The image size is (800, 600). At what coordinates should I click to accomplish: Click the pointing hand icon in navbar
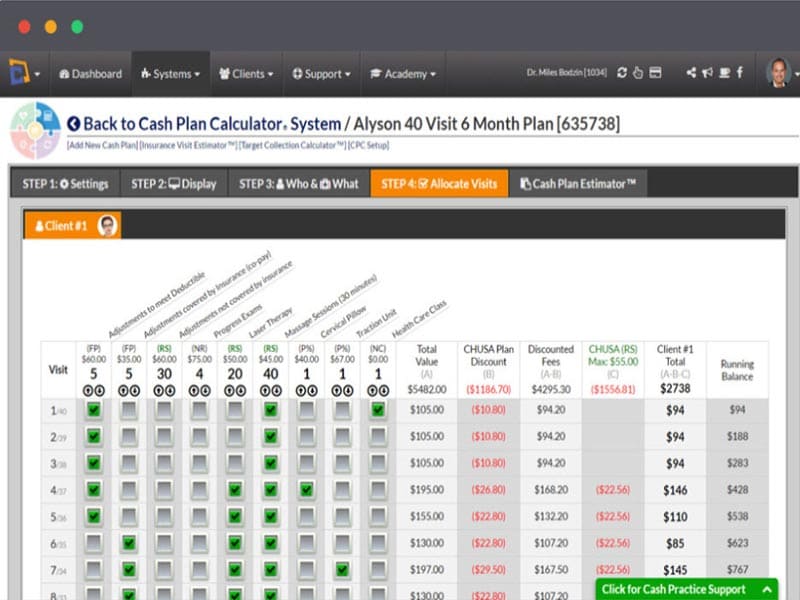coord(638,73)
